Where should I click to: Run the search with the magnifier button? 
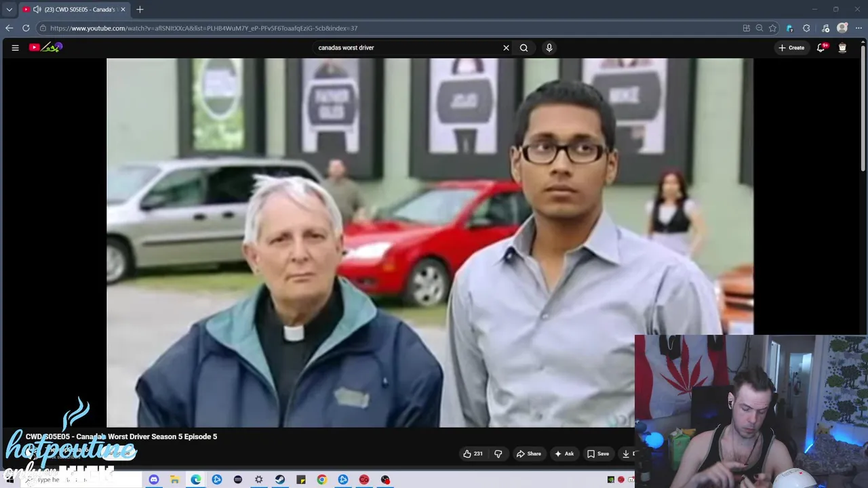(524, 47)
